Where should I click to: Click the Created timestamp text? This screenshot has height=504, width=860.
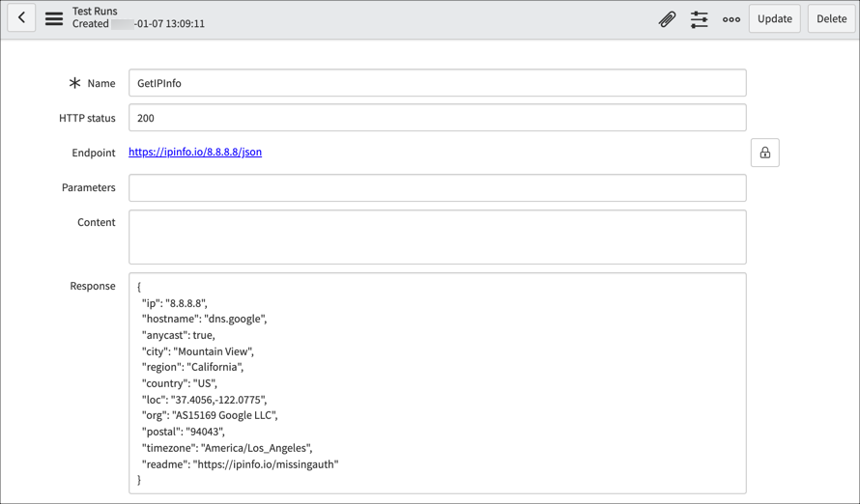(x=139, y=23)
